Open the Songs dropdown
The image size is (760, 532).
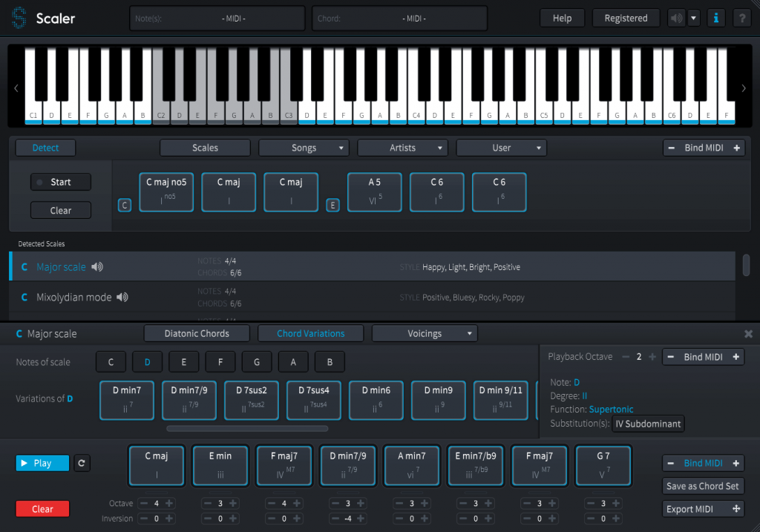click(x=304, y=148)
